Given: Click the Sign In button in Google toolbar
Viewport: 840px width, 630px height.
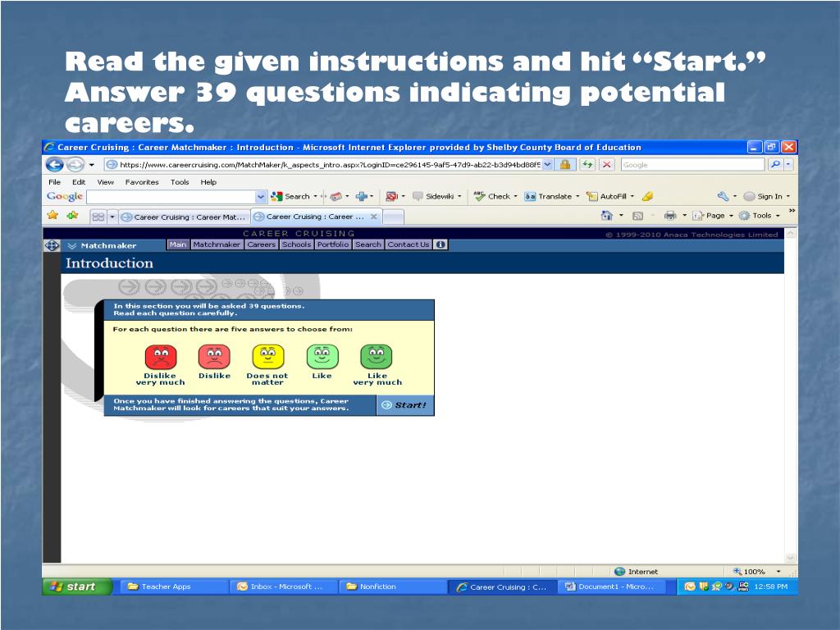Looking at the screenshot, I should (766, 196).
